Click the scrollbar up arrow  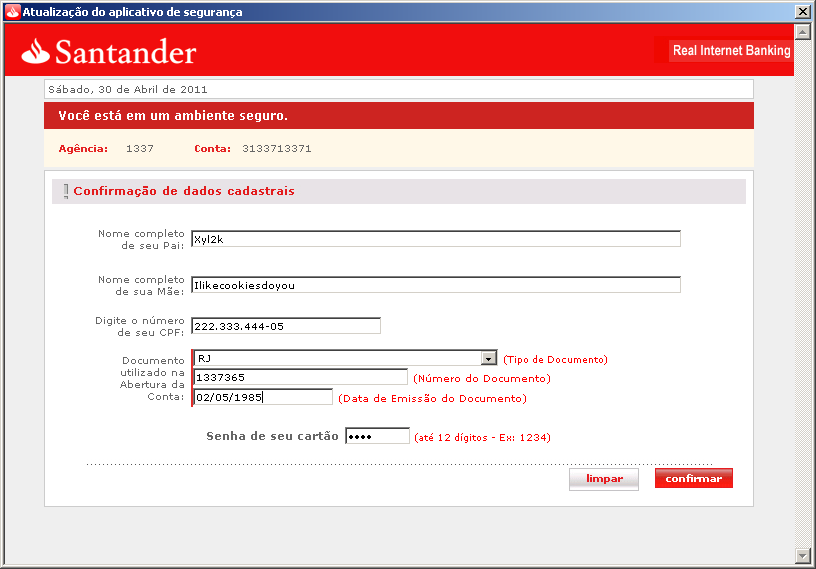(x=802, y=32)
